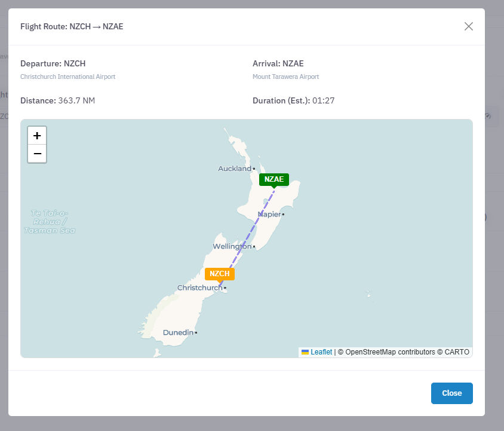
Task: Click the blue Close button
Action: click(451, 393)
